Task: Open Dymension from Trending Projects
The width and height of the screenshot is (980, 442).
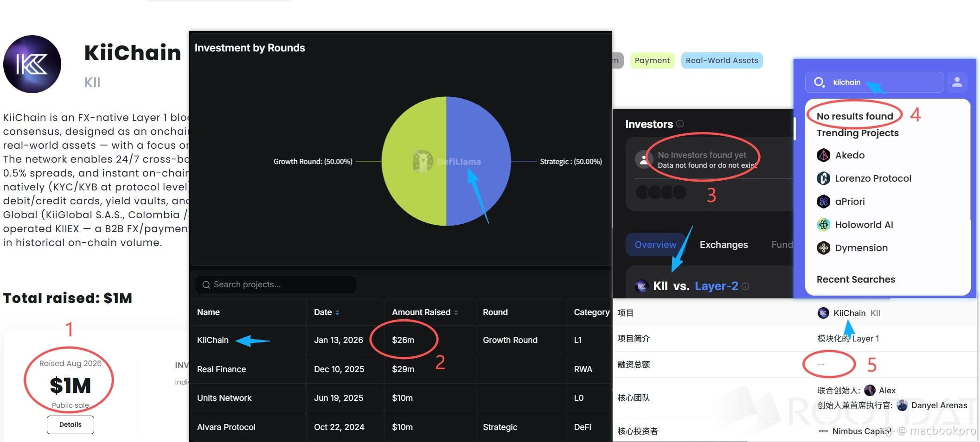Action: point(861,248)
